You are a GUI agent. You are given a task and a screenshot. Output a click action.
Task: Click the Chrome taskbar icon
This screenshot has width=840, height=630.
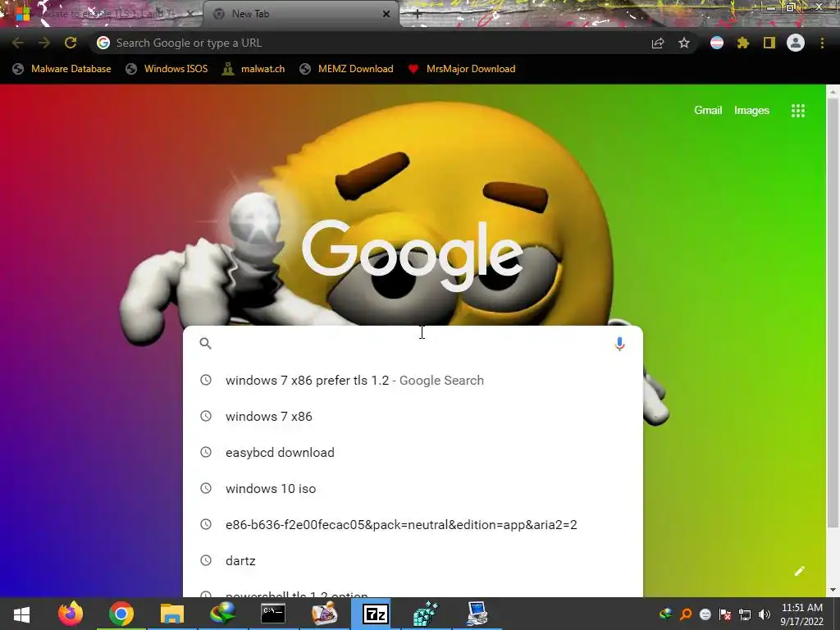click(x=121, y=614)
